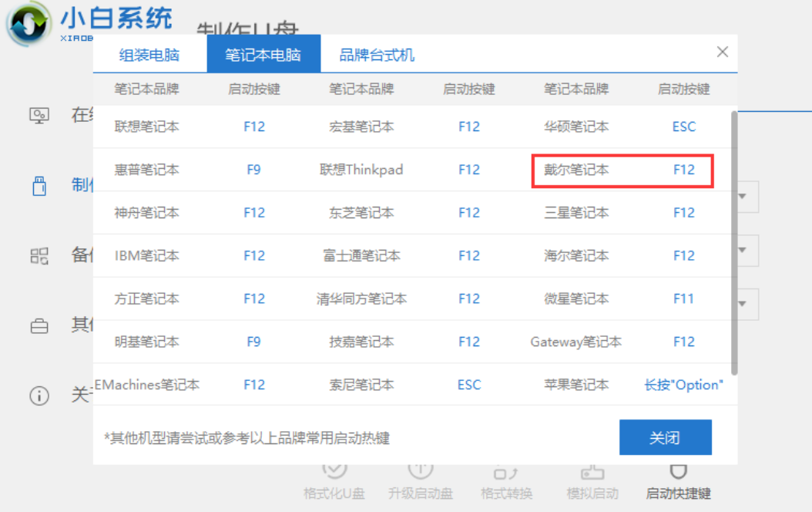Click the F9 key link for 惠普笔记本
Screen dimensions: 812x512
pyautogui.click(x=253, y=170)
